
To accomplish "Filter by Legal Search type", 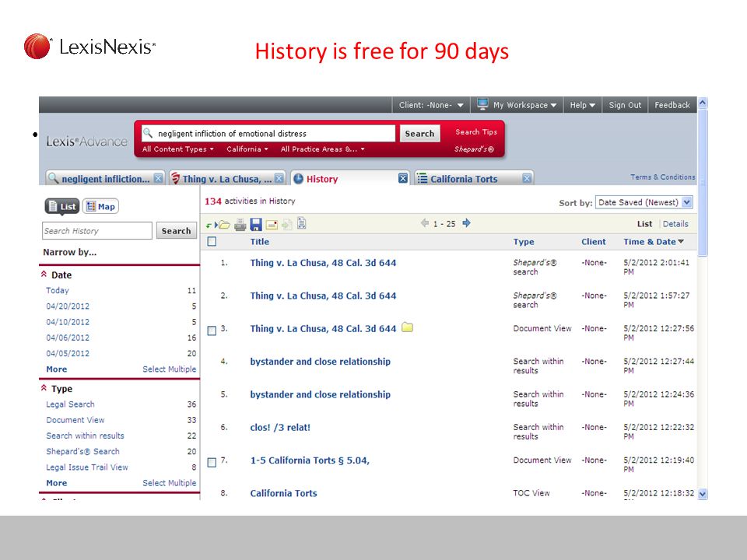I will click(70, 404).
